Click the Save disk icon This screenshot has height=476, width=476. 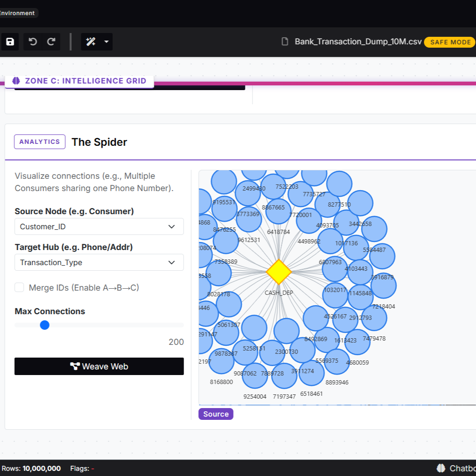pyautogui.click(x=10, y=42)
